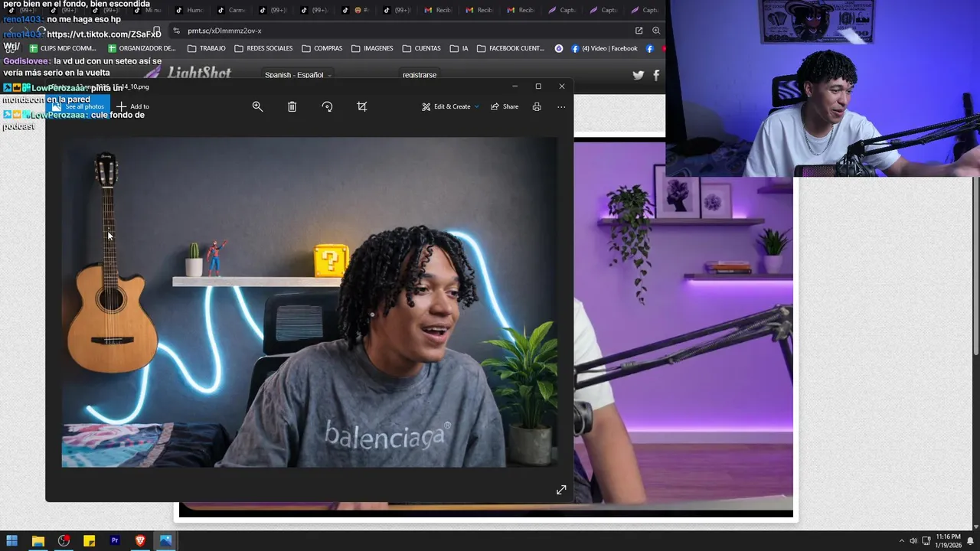The width and height of the screenshot is (980, 551).
Task: Open the notifications bell in taskbar
Action: 970,541
